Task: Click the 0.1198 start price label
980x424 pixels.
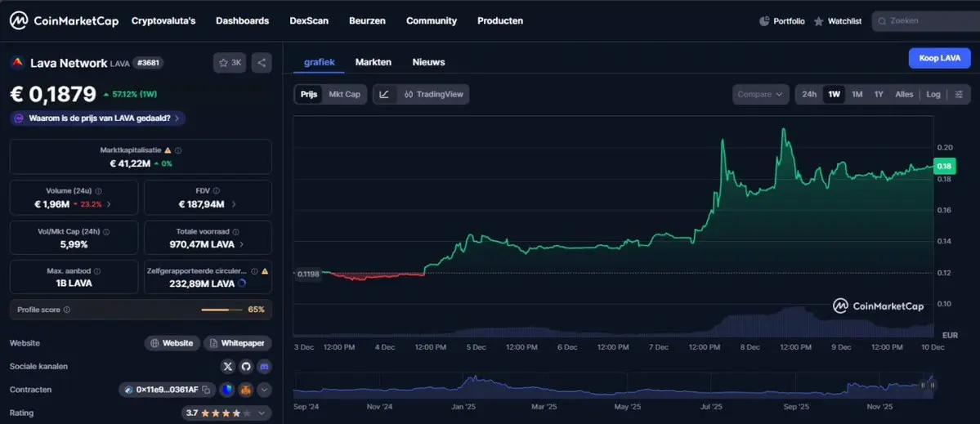Action: pos(307,274)
